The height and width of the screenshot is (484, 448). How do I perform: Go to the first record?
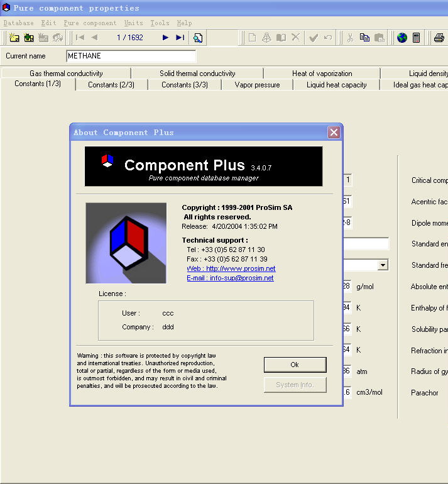pyautogui.click(x=80, y=38)
